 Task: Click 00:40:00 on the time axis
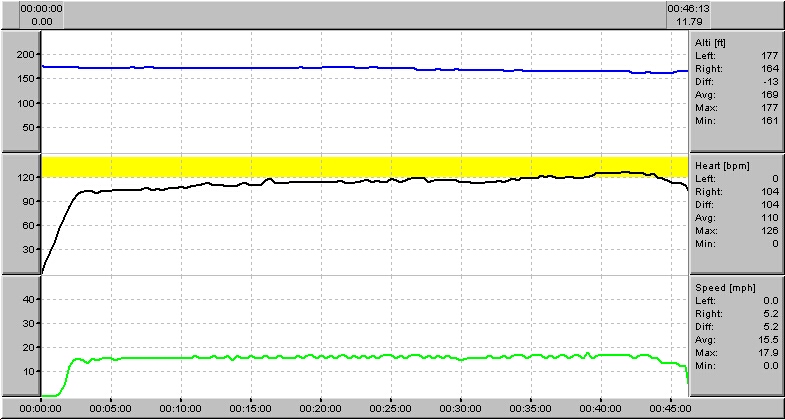click(601, 408)
